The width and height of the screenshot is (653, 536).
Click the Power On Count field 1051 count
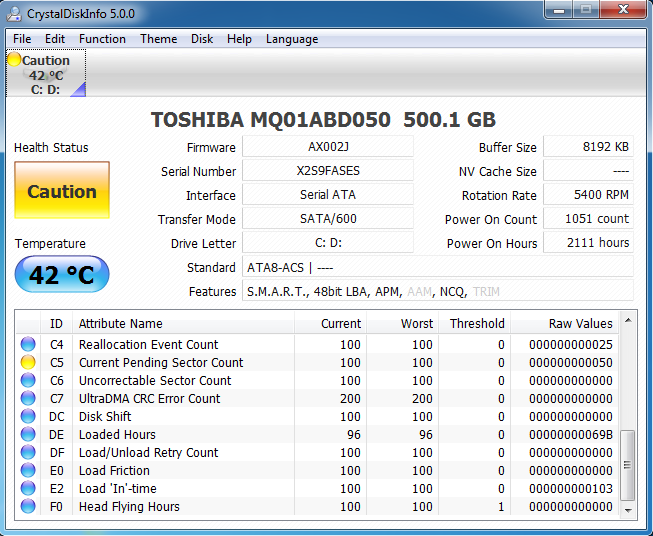[588, 219]
